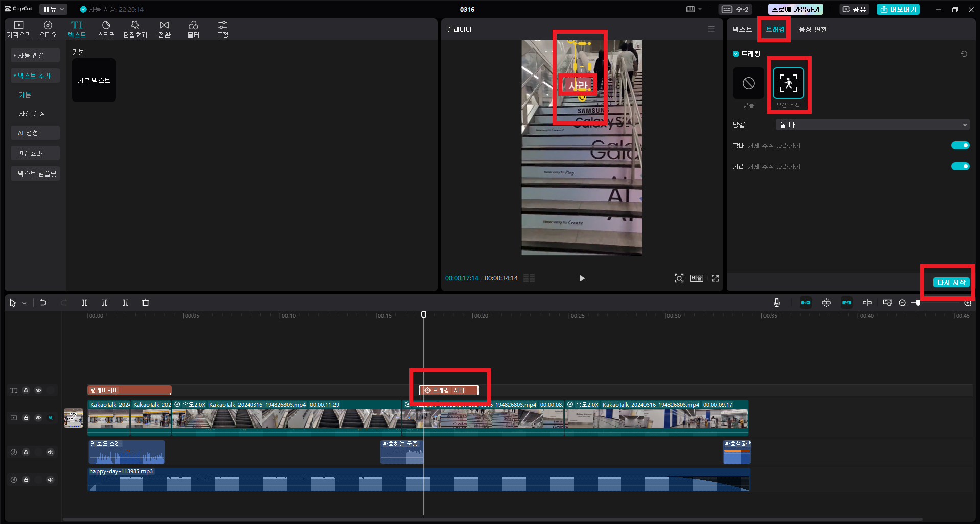Open the 전환 transitions panel
Viewport: 980px width, 524px height.
click(164, 30)
